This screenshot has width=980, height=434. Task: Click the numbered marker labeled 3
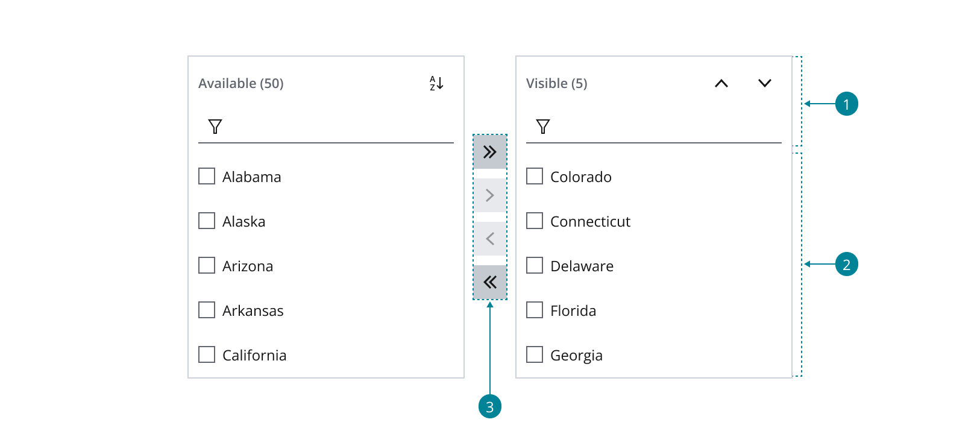pos(490,406)
